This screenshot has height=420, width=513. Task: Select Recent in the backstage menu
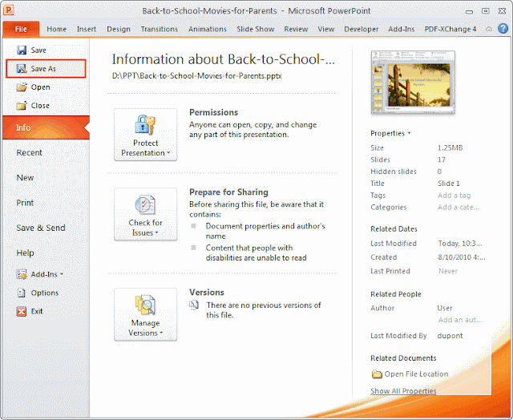[x=29, y=153]
